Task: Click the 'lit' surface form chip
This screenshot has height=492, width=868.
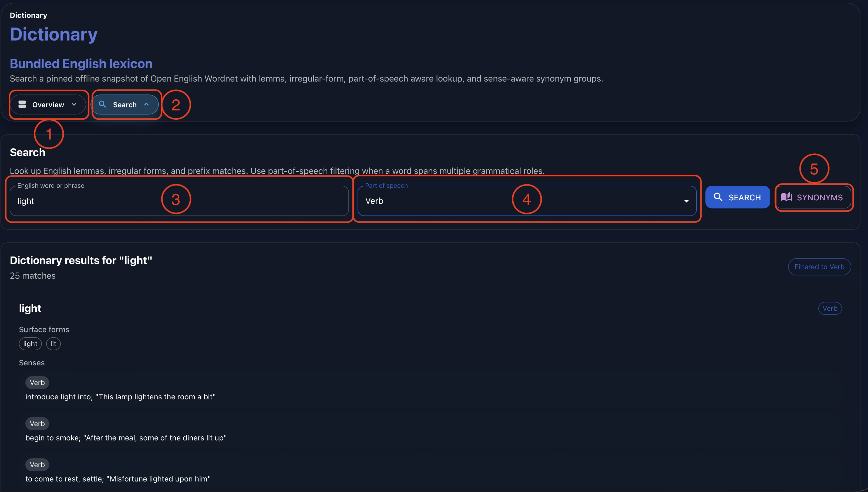Action: (x=53, y=344)
